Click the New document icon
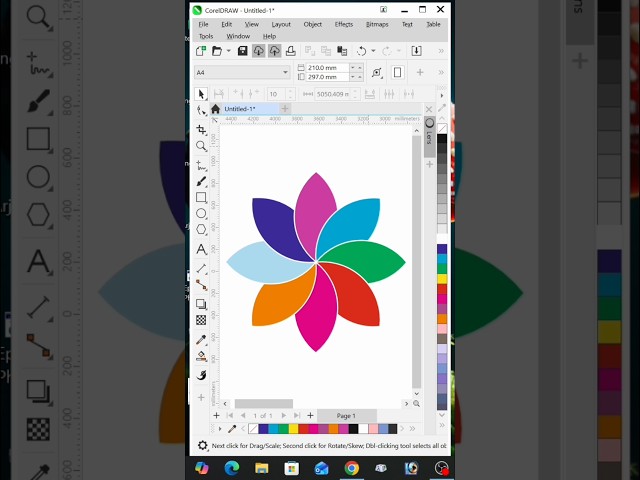 [x=201, y=51]
